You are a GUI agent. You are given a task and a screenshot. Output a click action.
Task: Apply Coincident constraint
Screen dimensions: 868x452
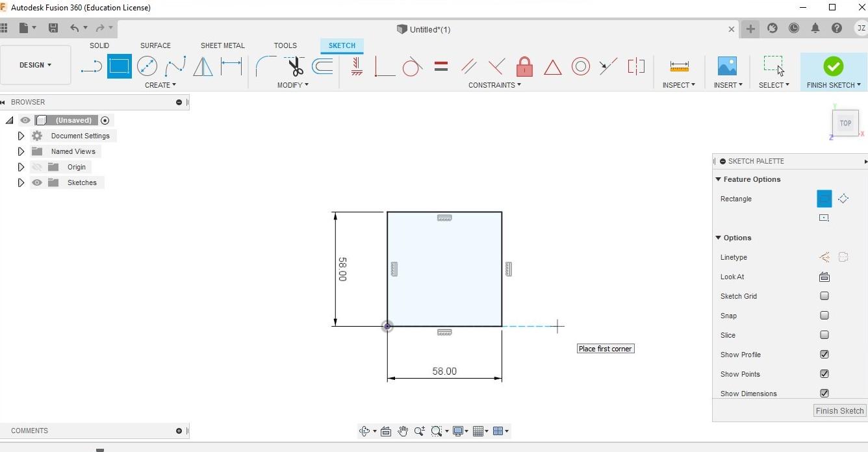click(x=385, y=66)
